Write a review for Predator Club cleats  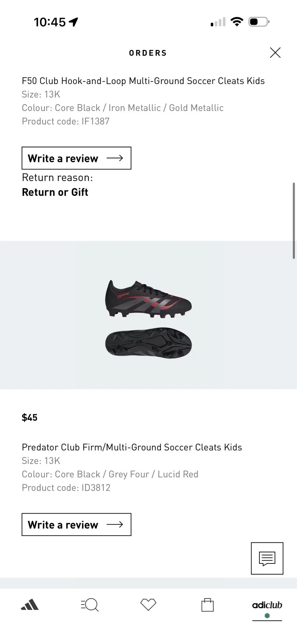tap(77, 525)
